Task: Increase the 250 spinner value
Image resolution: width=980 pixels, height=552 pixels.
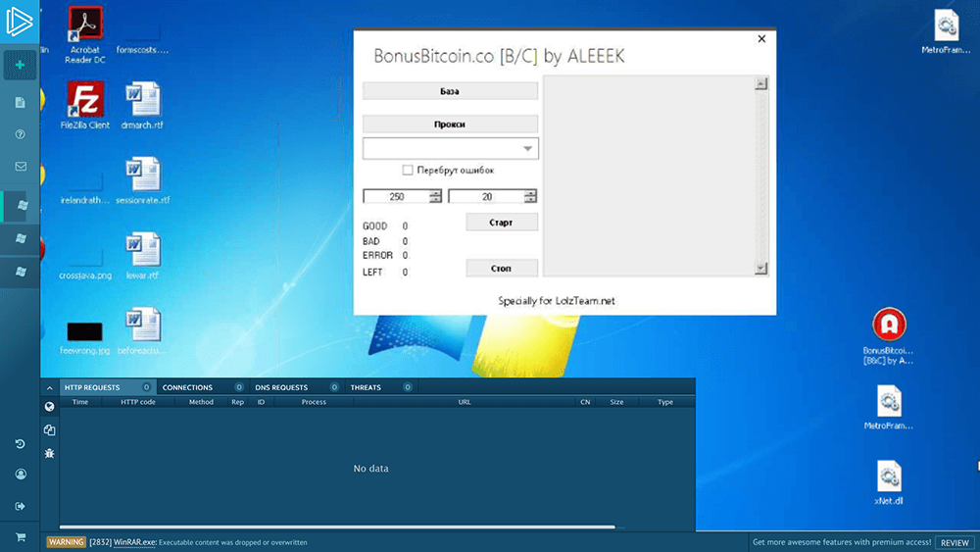Action: coord(435,193)
